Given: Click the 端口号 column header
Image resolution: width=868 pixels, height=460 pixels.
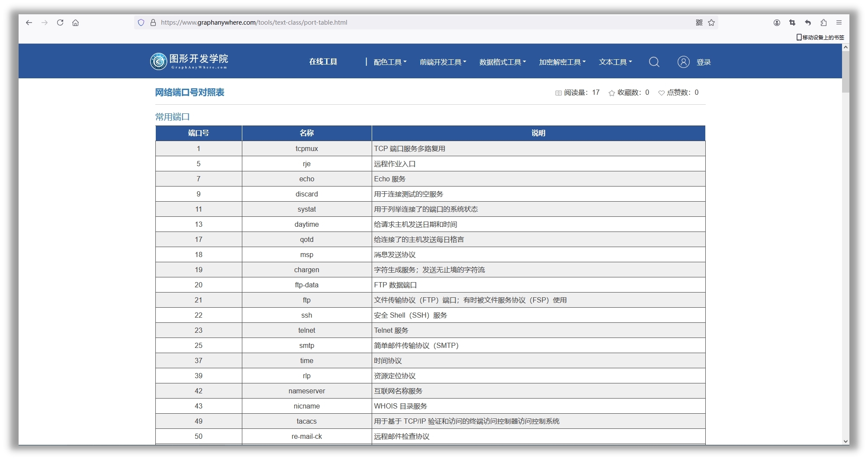Looking at the screenshot, I should 199,133.
